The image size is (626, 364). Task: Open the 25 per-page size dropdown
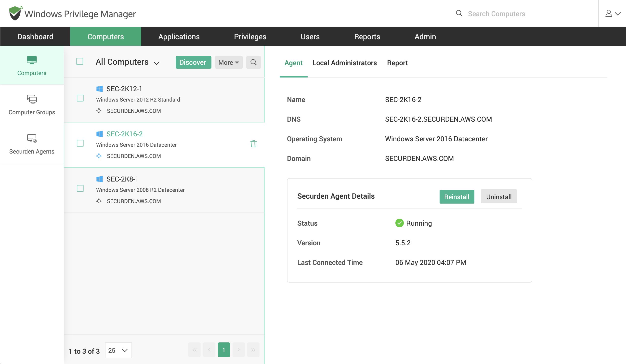tap(118, 350)
